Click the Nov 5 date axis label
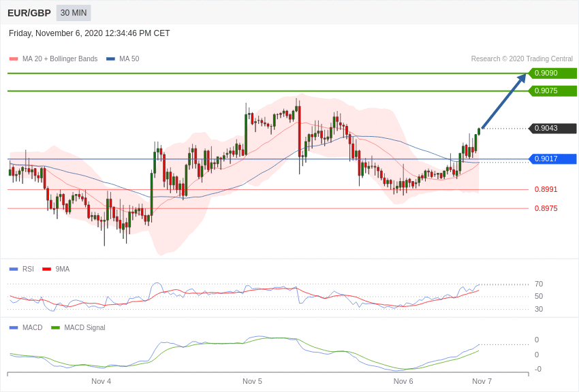This screenshot has width=579, height=392. pos(252,381)
